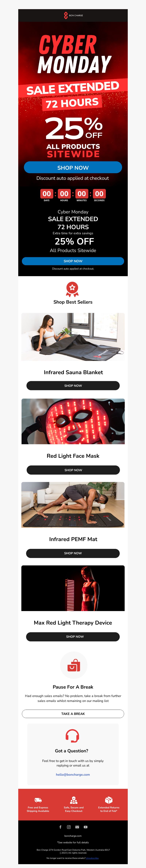This screenshot has width=146, height=868.
Task: Click the Unsubscribe link
Action: tap(92, 858)
